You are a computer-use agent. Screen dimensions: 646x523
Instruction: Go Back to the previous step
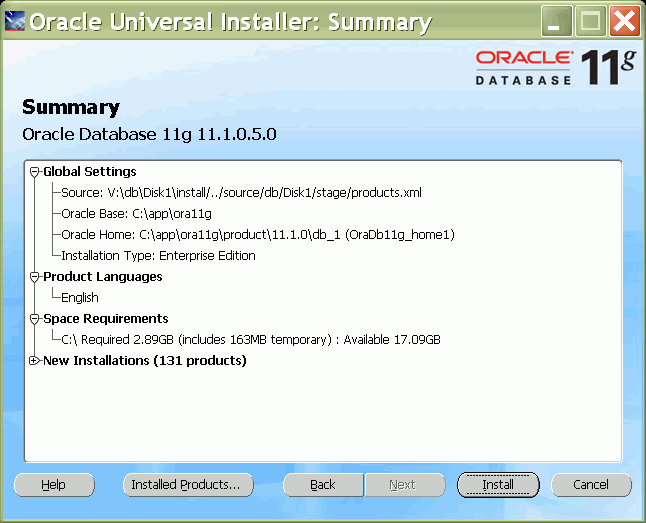322,485
